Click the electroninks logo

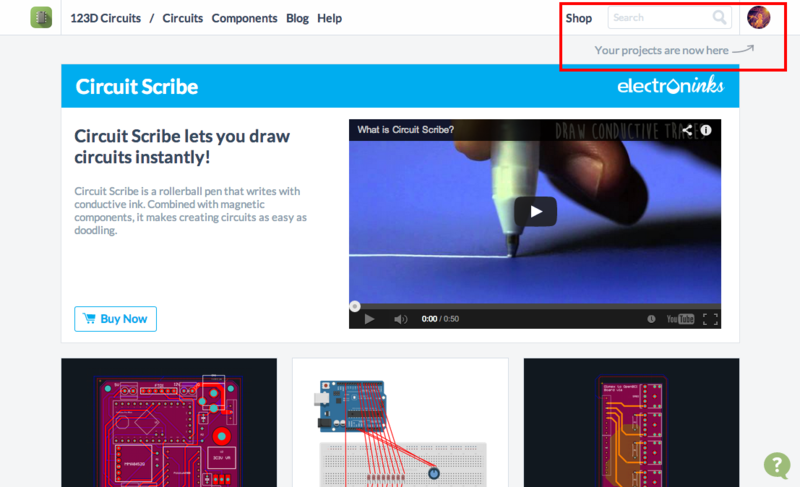click(670, 86)
